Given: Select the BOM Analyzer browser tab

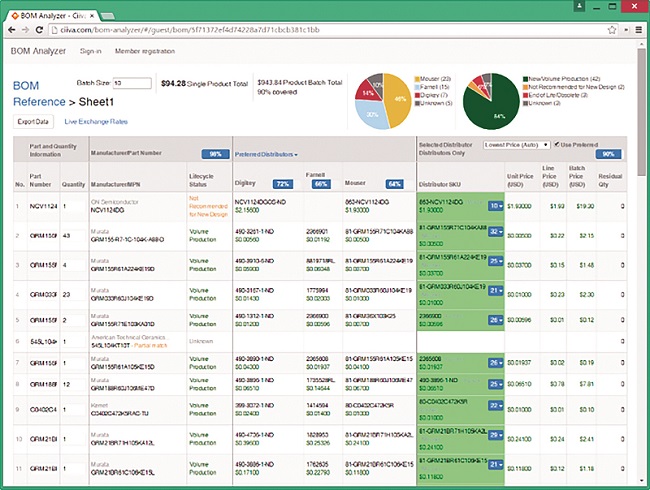Looking at the screenshot, I should point(53,16).
